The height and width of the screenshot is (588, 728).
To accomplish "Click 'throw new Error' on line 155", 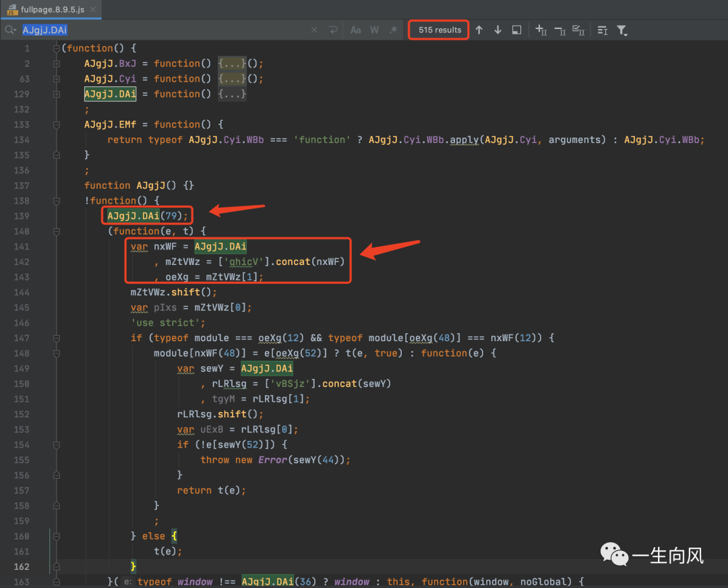I will point(244,460).
